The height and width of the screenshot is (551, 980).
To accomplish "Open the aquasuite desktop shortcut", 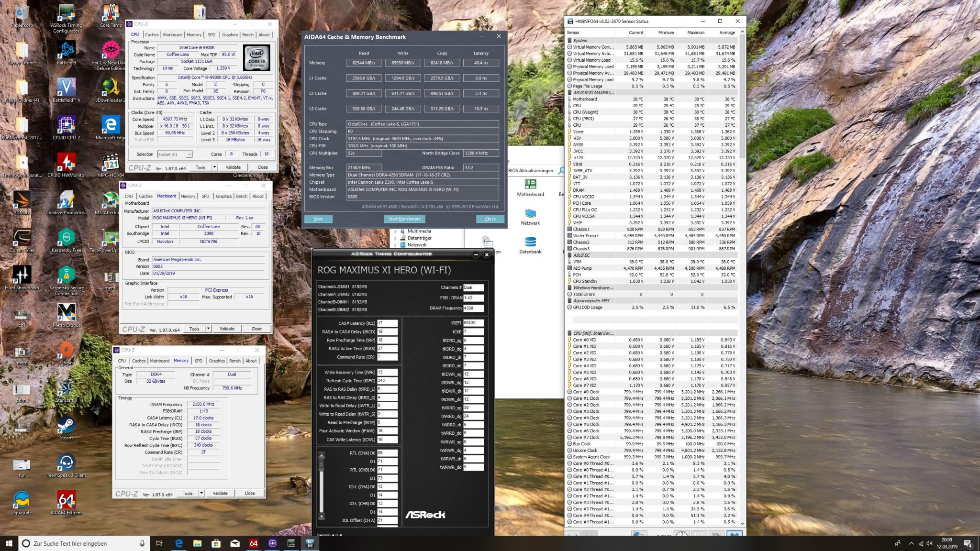I will pos(22,503).
